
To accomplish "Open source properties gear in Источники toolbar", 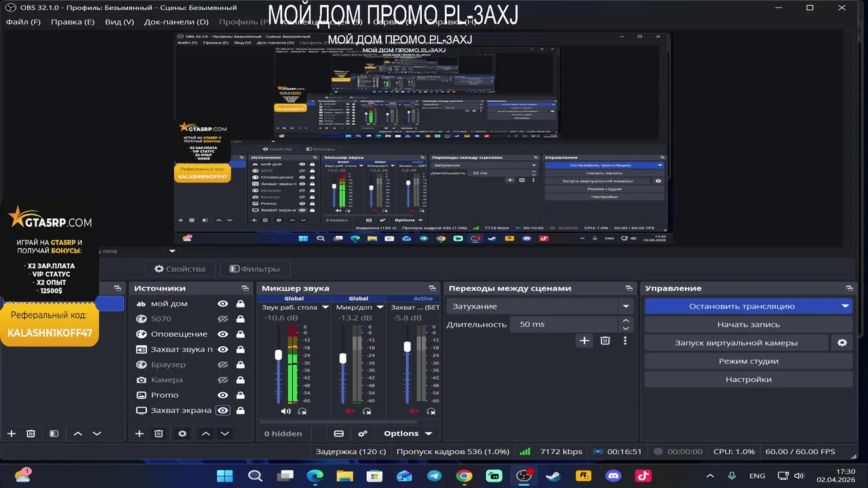I will [182, 434].
